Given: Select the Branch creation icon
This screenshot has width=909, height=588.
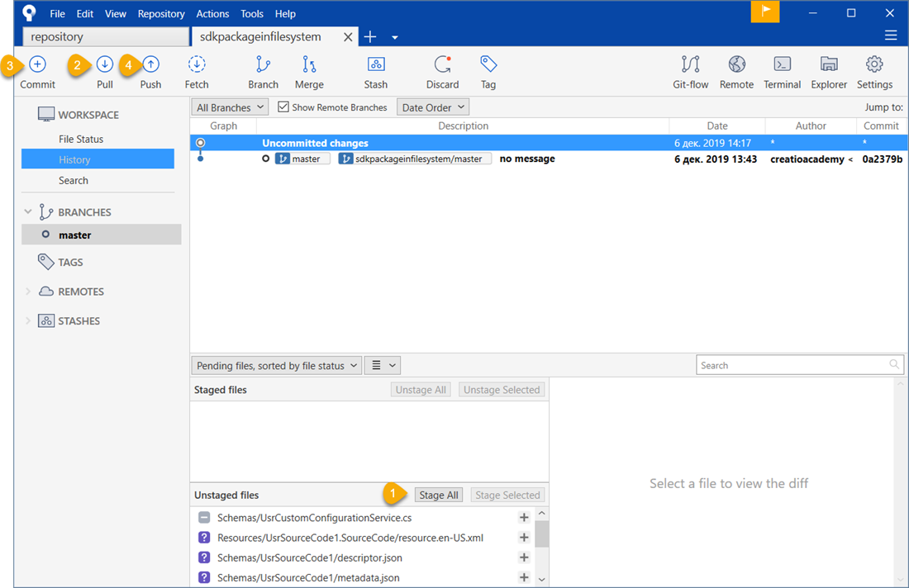Looking at the screenshot, I should (x=263, y=71).
